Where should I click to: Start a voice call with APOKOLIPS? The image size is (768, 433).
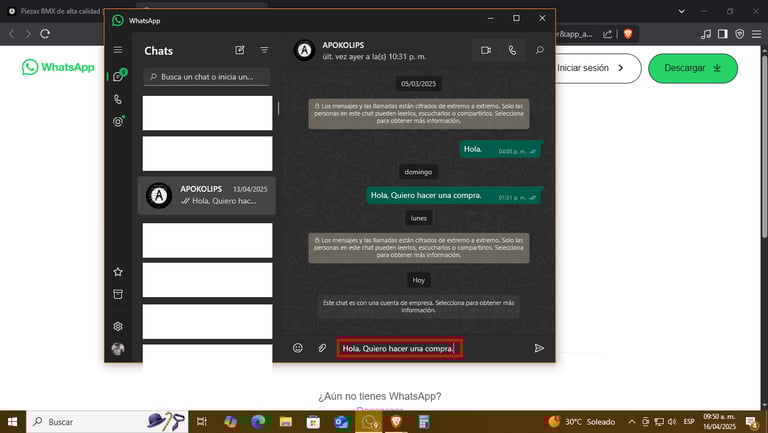pyautogui.click(x=512, y=50)
